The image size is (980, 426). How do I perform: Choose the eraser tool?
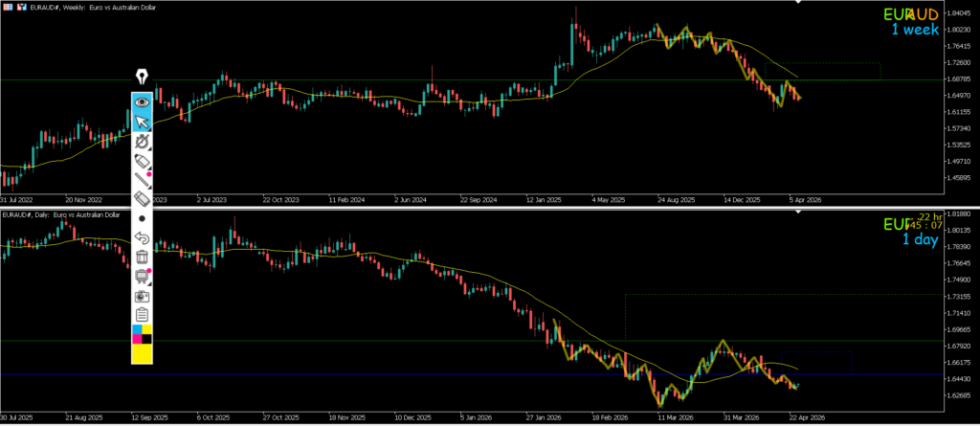point(142,198)
